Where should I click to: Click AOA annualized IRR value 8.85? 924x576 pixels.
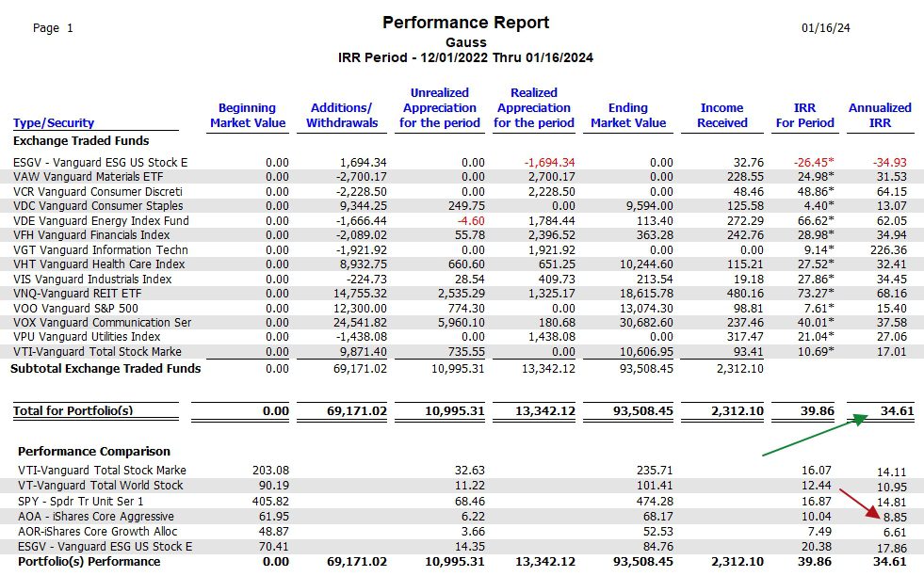pyautogui.click(x=895, y=517)
